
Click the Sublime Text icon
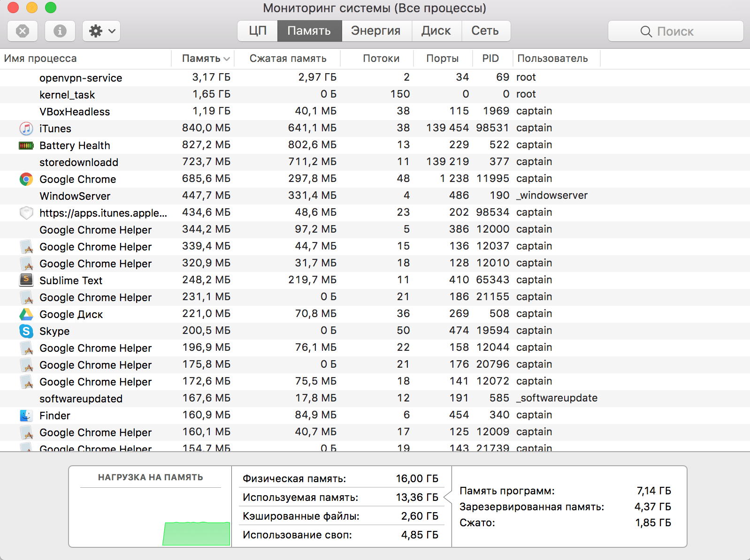[26, 280]
